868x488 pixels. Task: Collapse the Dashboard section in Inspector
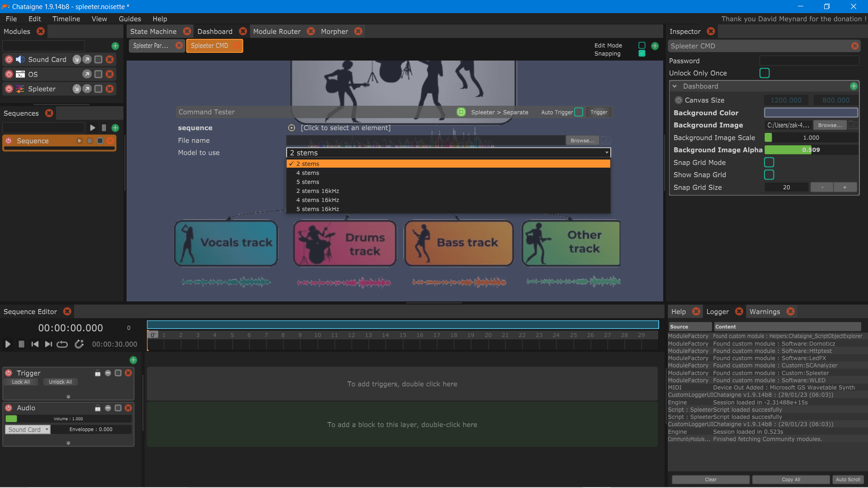coord(675,86)
